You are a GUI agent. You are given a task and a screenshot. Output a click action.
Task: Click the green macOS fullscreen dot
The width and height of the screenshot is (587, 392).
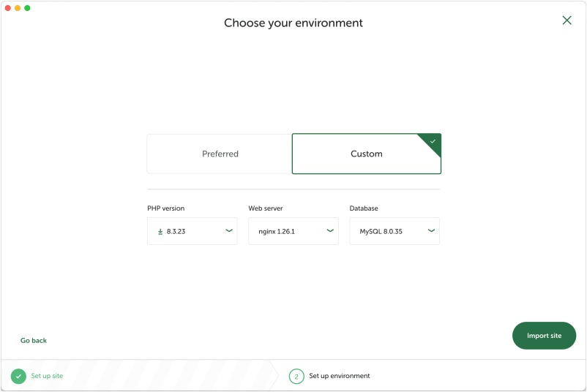27,8
